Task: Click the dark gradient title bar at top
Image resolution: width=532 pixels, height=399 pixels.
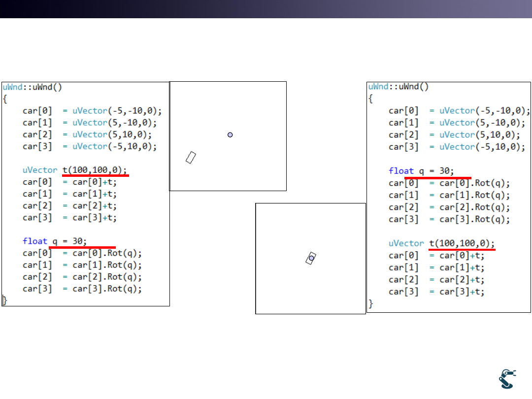Action: click(266, 9)
